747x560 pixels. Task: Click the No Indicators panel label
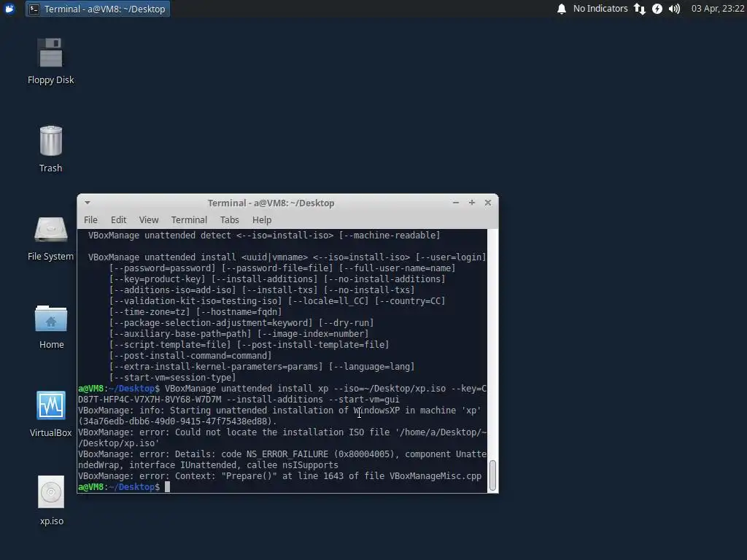coord(600,9)
